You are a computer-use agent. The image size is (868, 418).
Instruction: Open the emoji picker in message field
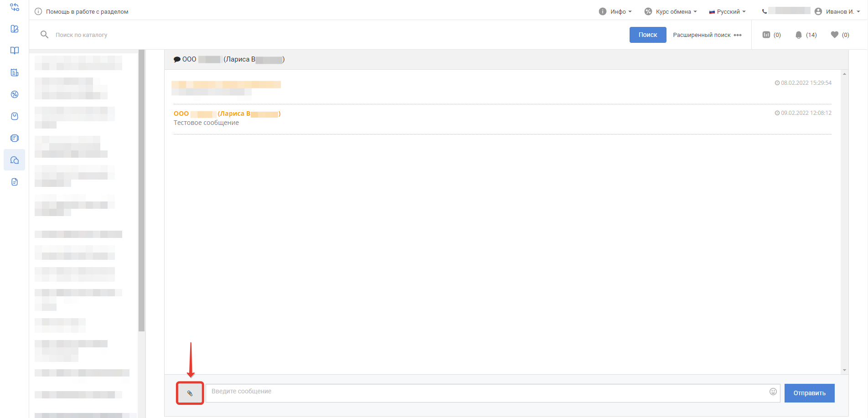(x=773, y=392)
